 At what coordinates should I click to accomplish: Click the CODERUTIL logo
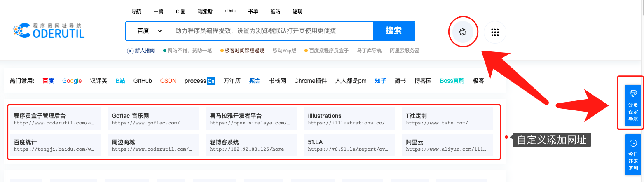[x=49, y=31]
